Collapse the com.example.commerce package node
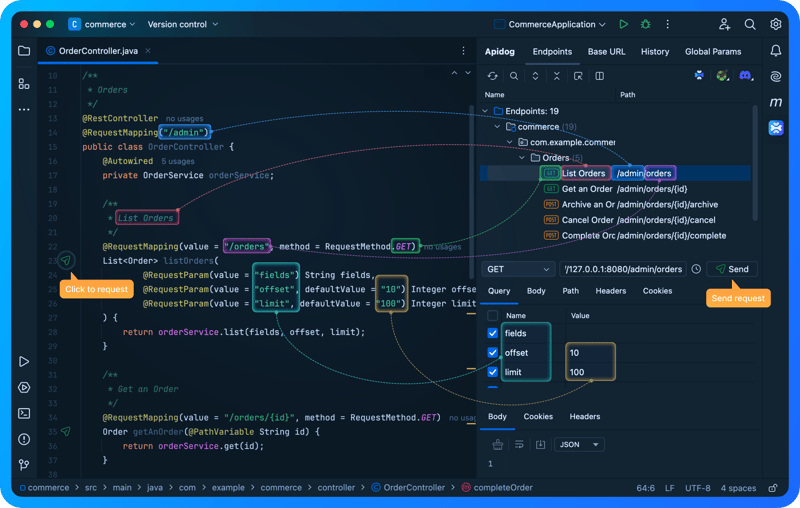This screenshot has width=800, height=508. 510,142
